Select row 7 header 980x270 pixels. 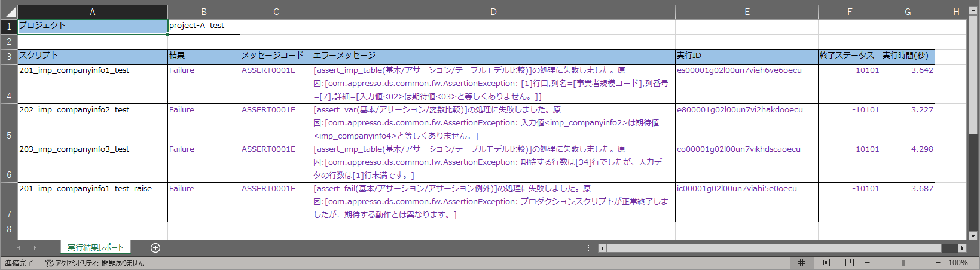pyautogui.click(x=9, y=202)
